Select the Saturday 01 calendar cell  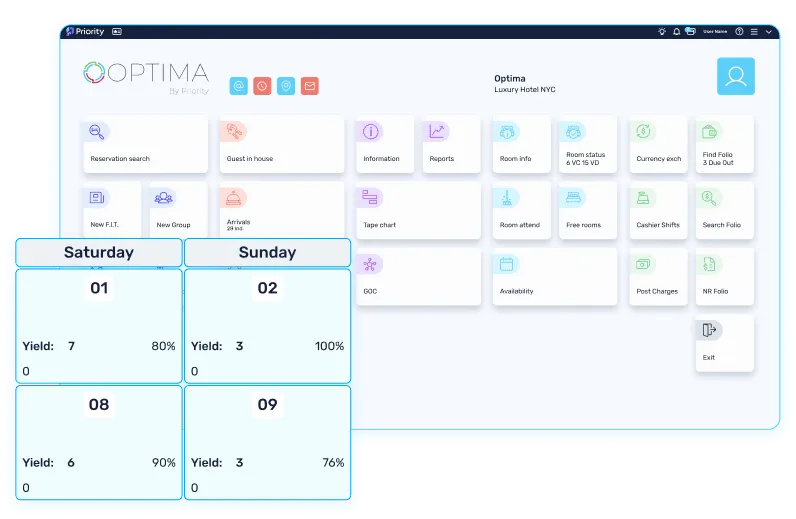coord(99,326)
